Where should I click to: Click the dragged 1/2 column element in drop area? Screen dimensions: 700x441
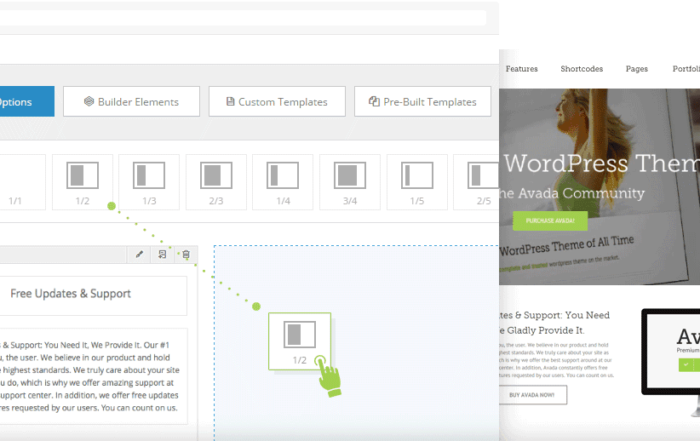(x=300, y=341)
